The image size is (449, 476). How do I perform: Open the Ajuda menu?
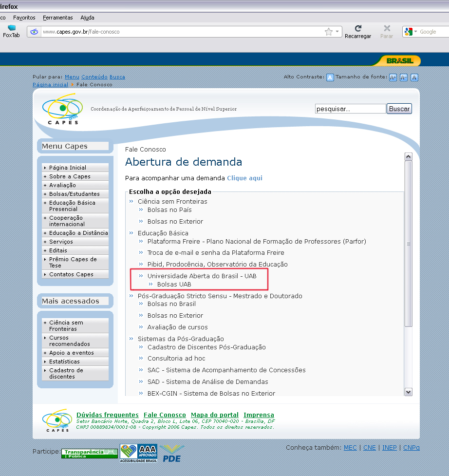pos(87,18)
